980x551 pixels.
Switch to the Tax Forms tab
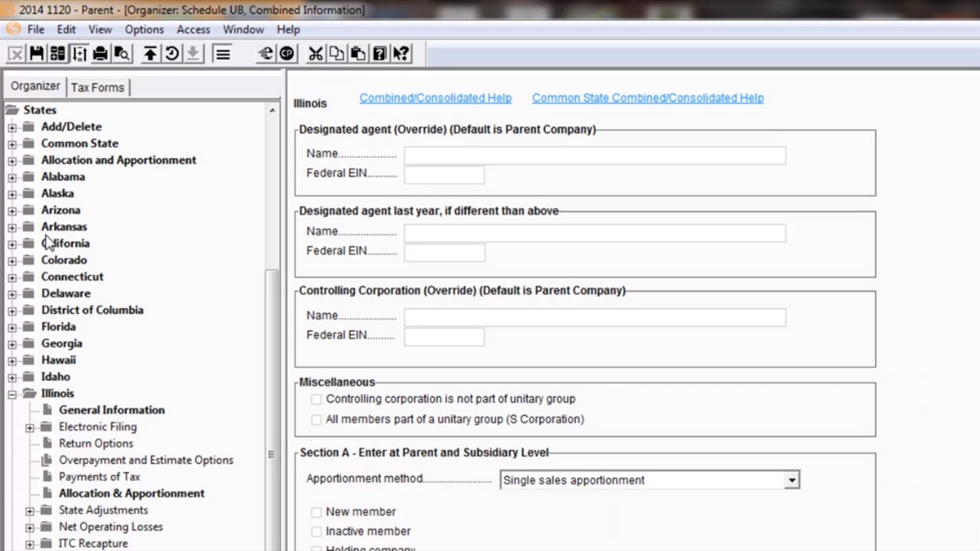coord(97,88)
